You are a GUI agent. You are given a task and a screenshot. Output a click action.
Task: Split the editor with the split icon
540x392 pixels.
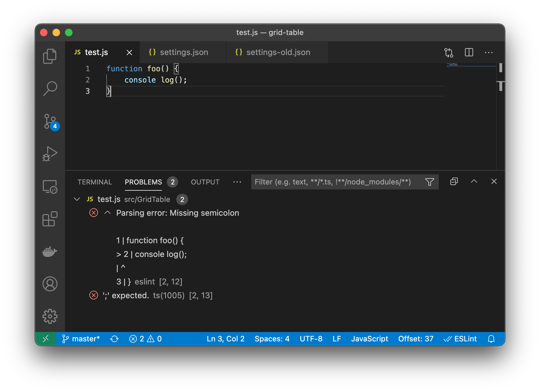469,52
